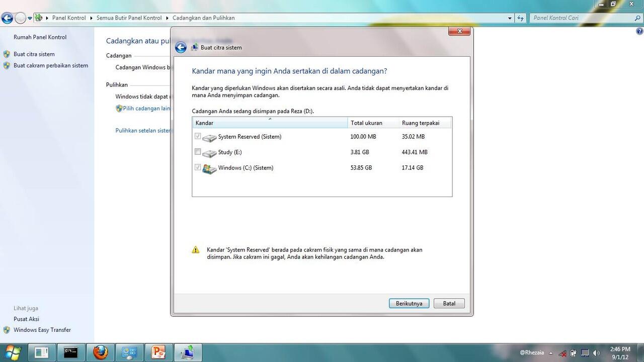Open the recent pages dropdown arrow

click(30, 18)
